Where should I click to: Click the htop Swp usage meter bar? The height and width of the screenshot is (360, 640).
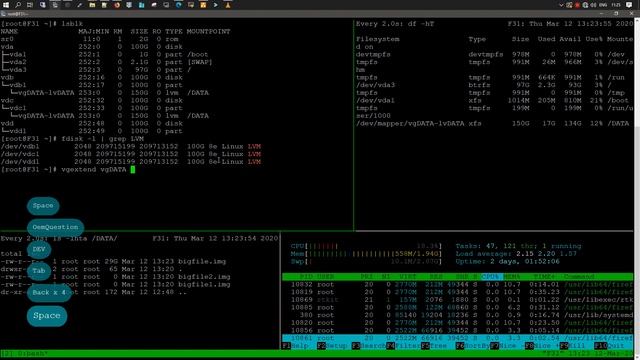point(367,262)
